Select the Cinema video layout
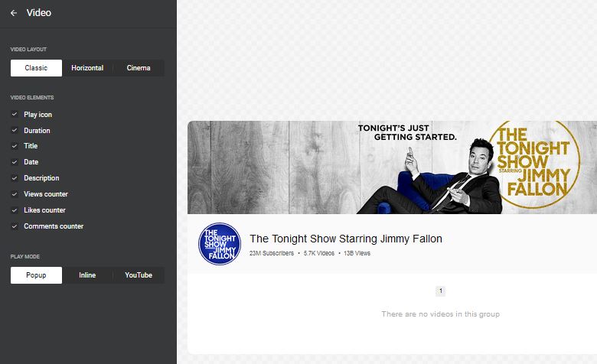This screenshot has width=597, height=364. (x=139, y=68)
